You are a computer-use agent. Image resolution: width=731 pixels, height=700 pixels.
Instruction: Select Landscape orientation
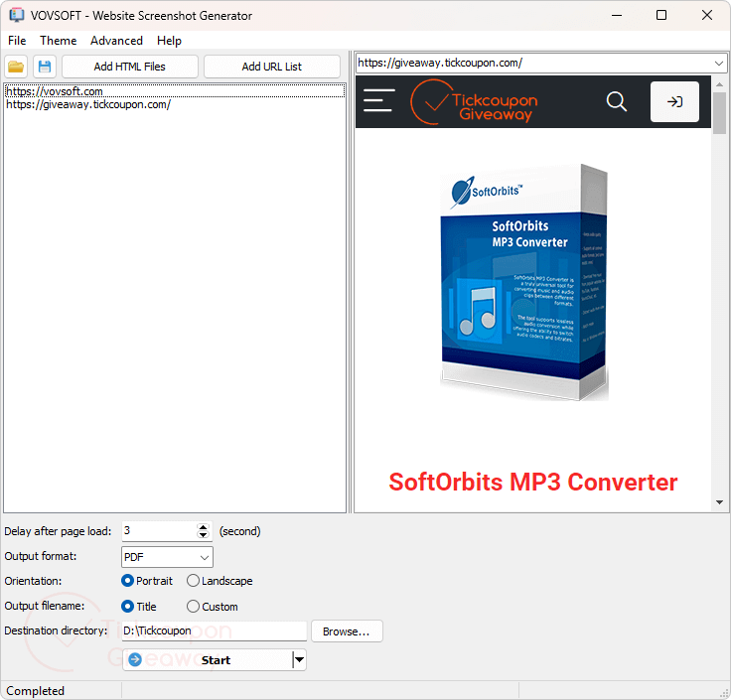tap(219, 581)
